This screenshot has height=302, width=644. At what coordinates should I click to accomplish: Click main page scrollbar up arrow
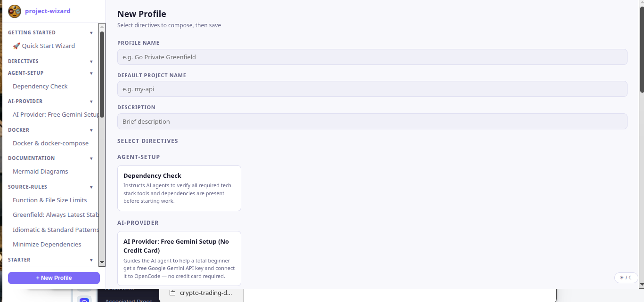[641, 3]
